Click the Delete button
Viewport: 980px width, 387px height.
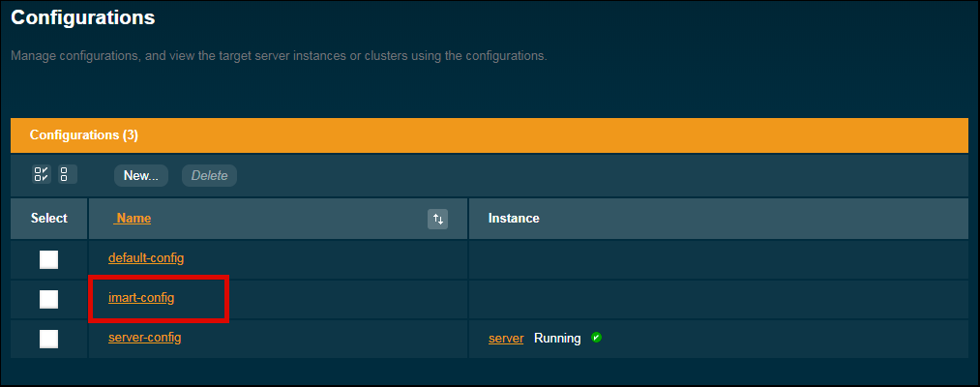[x=209, y=175]
